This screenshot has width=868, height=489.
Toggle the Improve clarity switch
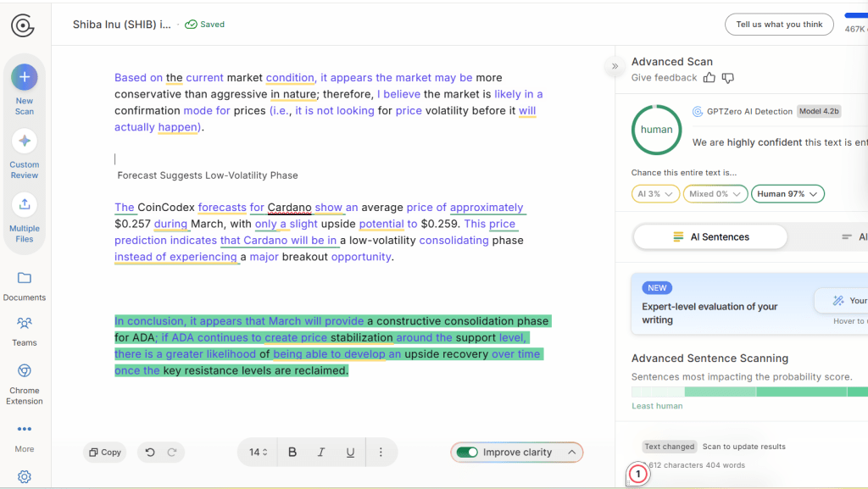468,453
